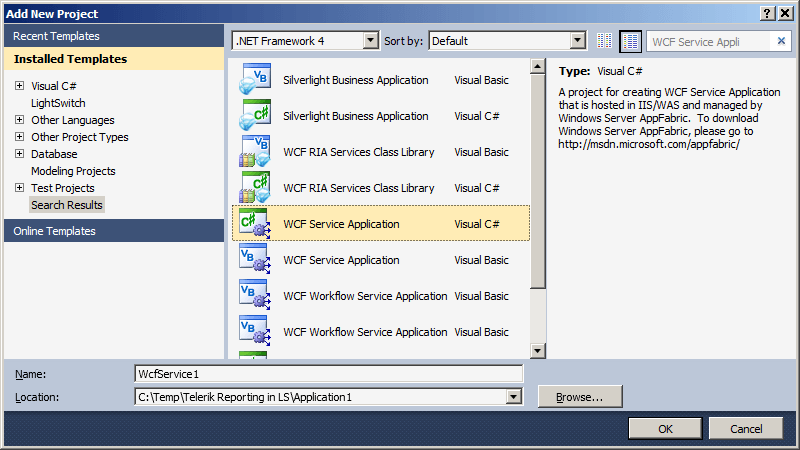
Task: Select Visual C# template category
Action: click(x=54, y=86)
